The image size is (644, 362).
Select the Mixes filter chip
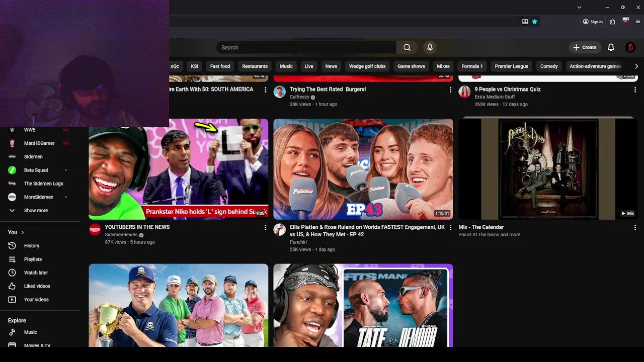click(443, 66)
